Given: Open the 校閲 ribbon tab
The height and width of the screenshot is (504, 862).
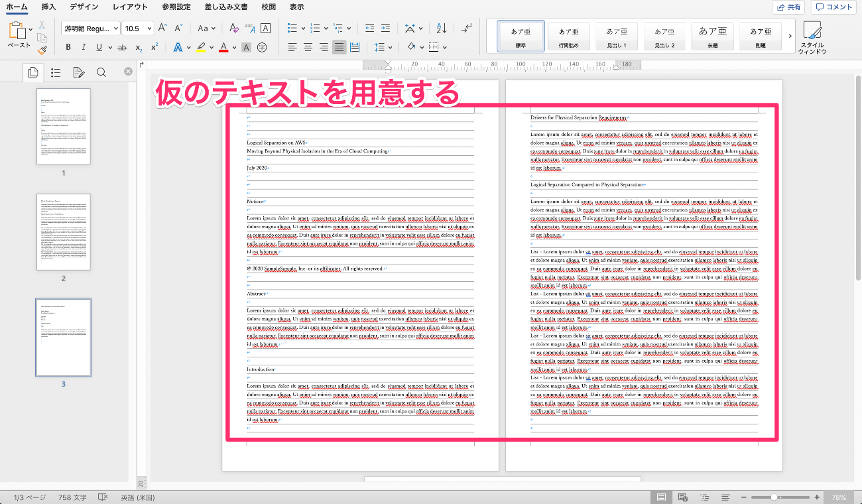Looking at the screenshot, I should tap(269, 7).
